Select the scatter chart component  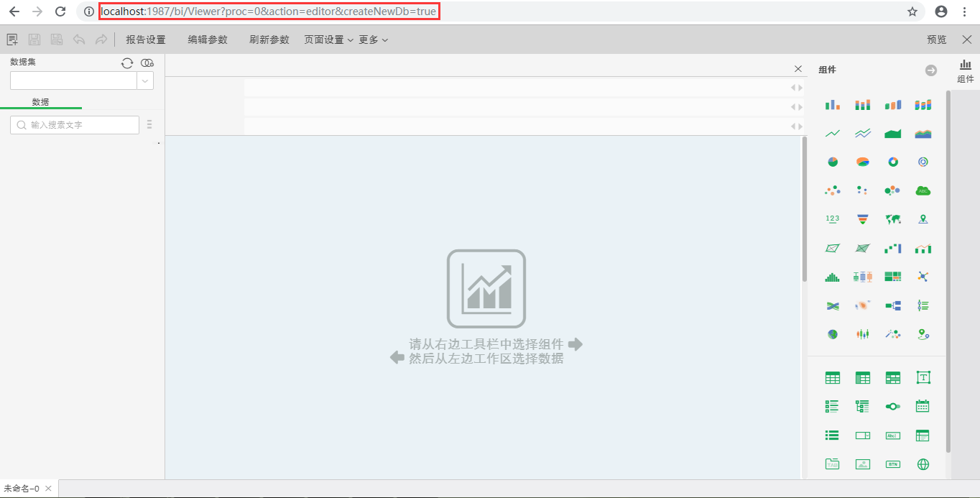832,190
